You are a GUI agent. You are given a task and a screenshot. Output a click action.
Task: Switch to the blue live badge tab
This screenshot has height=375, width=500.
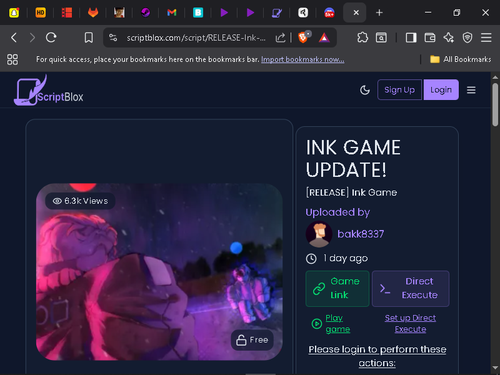point(329,13)
